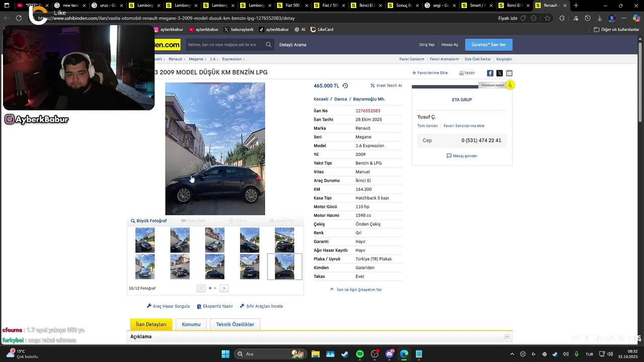Click the Premium Galeri badge icon
Image resolution: width=644 pixels, height=362 pixels.
[510, 85]
